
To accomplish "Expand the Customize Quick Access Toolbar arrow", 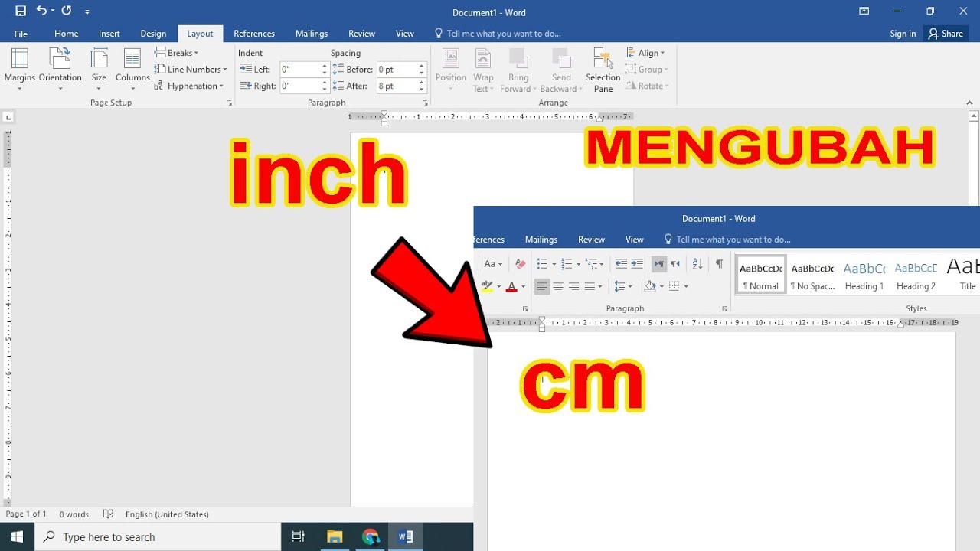I will coord(87,12).
